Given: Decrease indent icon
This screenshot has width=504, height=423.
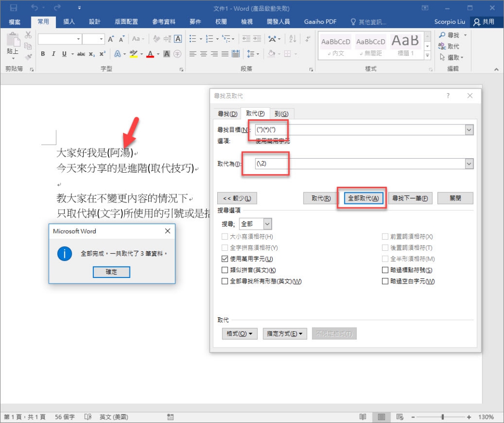Looking at the screenshot, I should [x=246, y=39].
